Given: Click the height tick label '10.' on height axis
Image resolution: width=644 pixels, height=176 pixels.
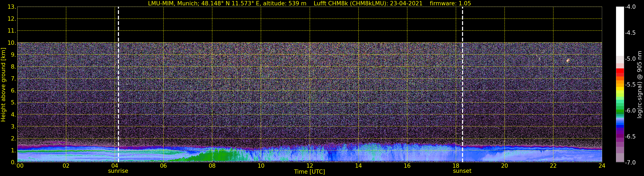Looking at the screenshot, I should (12, 43).
